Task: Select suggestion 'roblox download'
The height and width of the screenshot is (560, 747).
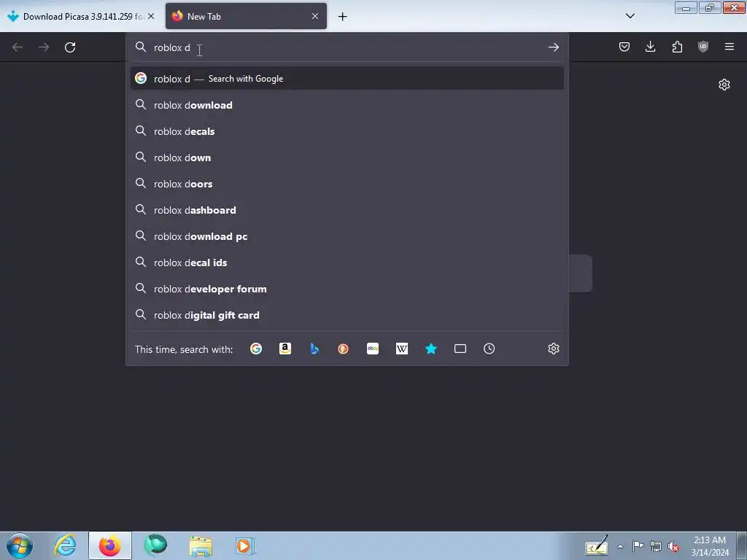Action: tap(347, 105)
